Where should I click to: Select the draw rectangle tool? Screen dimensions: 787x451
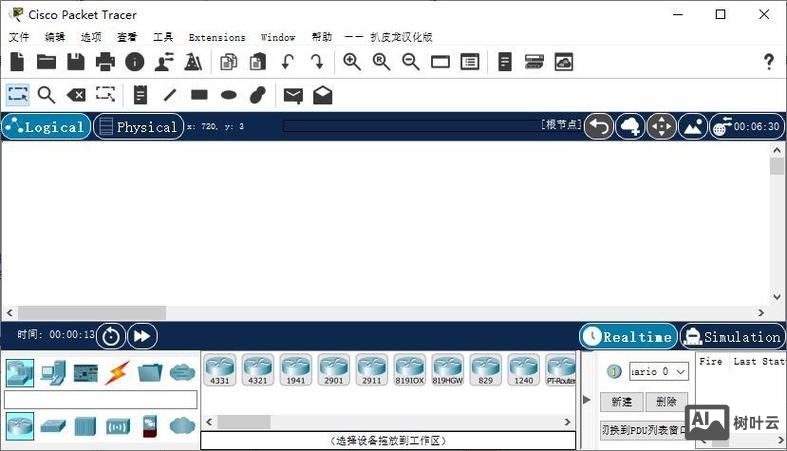pos(199,95)
